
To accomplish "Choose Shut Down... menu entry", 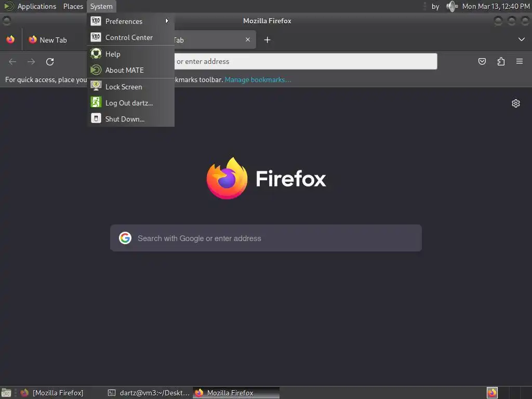I will point(130,119).
